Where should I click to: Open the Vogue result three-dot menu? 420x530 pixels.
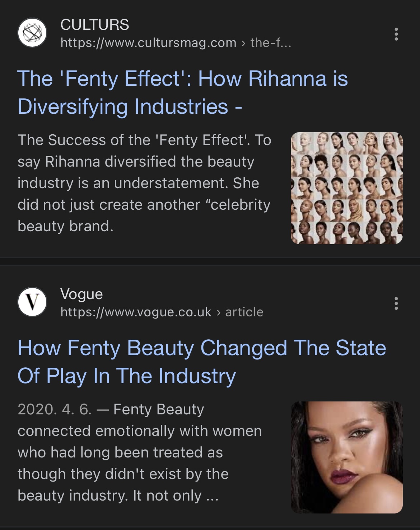click(396, 303)
